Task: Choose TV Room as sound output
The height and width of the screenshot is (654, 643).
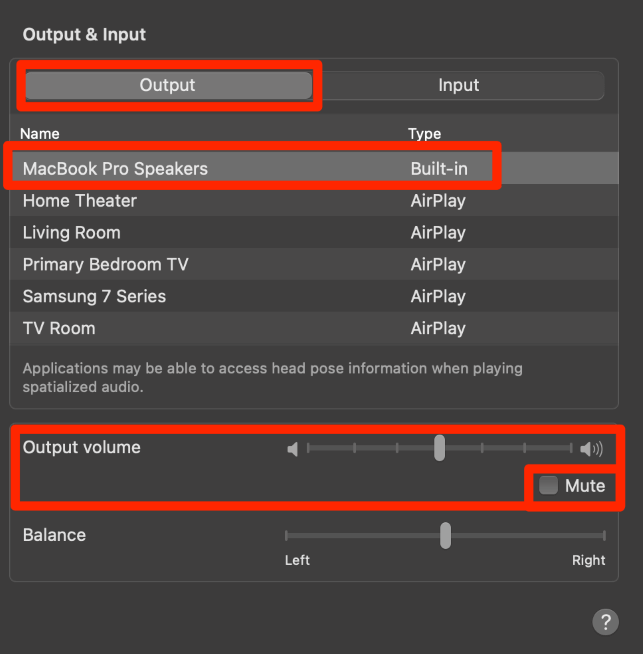Action: (x=59, y=329)
